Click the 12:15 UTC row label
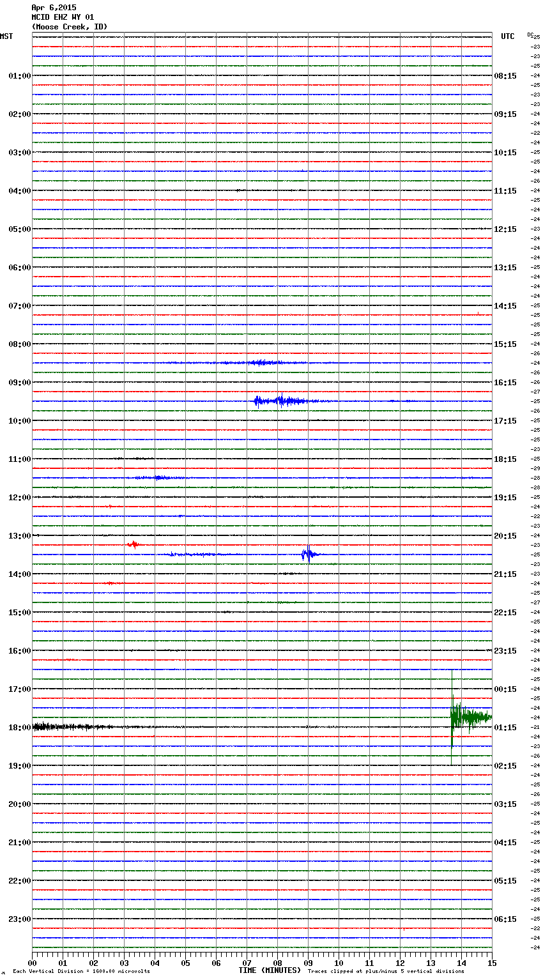 click(x=505, y=229)
